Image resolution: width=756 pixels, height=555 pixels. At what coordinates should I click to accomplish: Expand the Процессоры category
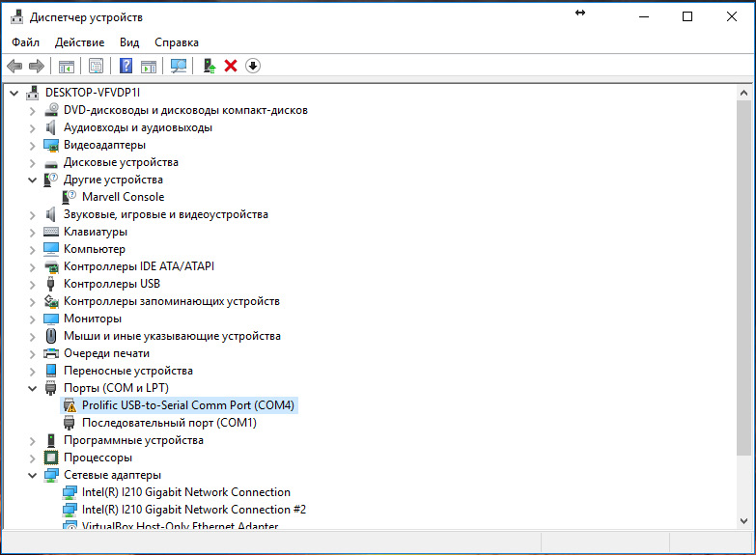pyautogui.click(x=32, y=458)
